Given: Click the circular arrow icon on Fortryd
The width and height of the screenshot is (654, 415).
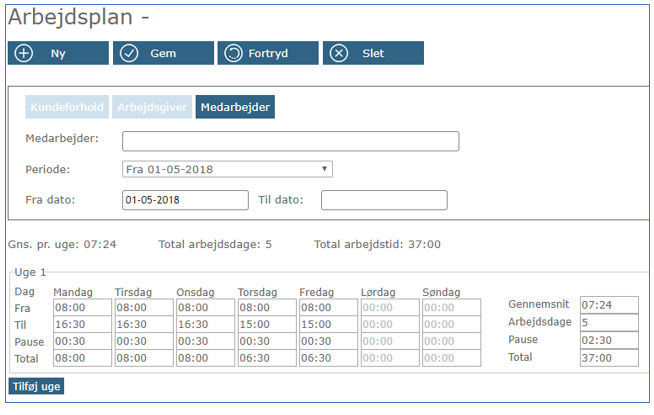Looking at the screenshot, I should pyautogui.click(x=234, y=53).
